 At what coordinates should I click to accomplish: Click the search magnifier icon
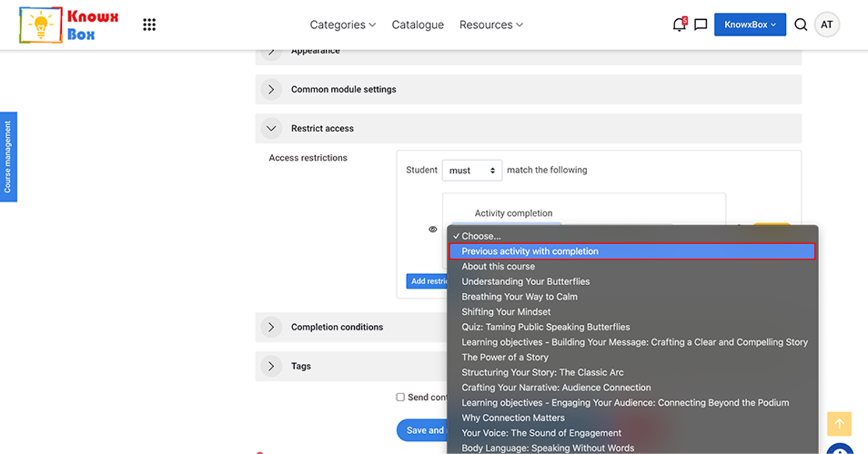tap(800, 24)
